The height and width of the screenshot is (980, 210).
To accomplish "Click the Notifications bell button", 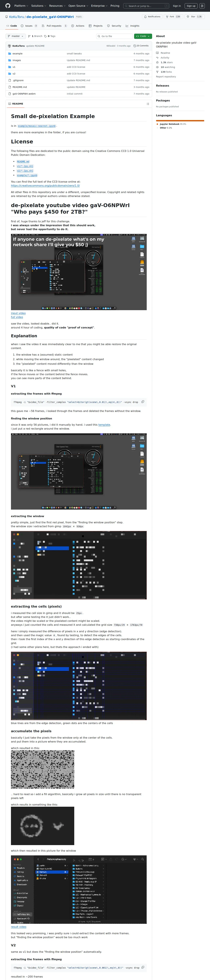I will 152,17.
